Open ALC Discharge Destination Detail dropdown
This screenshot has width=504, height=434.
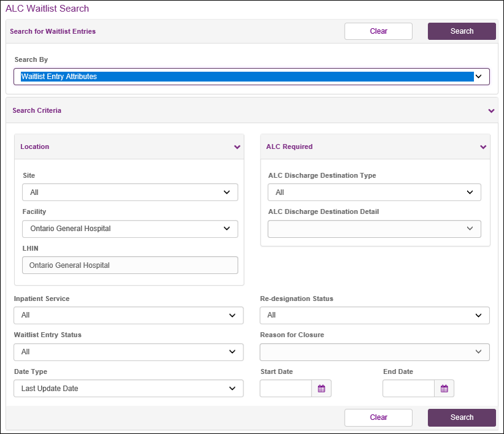374,229
